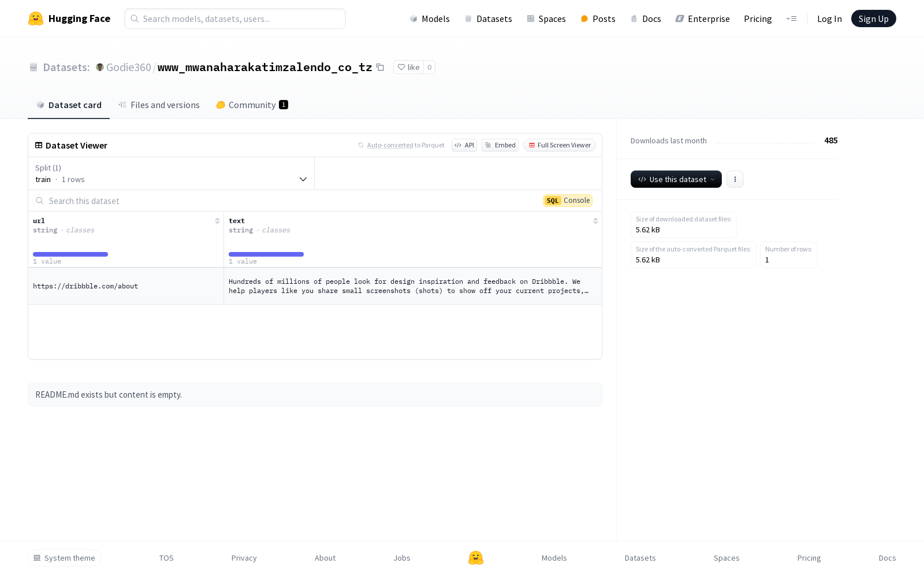Open Pricing link in footer
Image resolution: width=924 pixels, height=578 pixels.
[x=809, y=558]
